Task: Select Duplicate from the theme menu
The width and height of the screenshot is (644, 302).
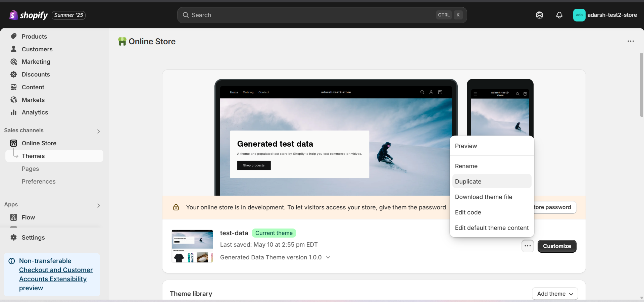Action: tap(468, 181)
